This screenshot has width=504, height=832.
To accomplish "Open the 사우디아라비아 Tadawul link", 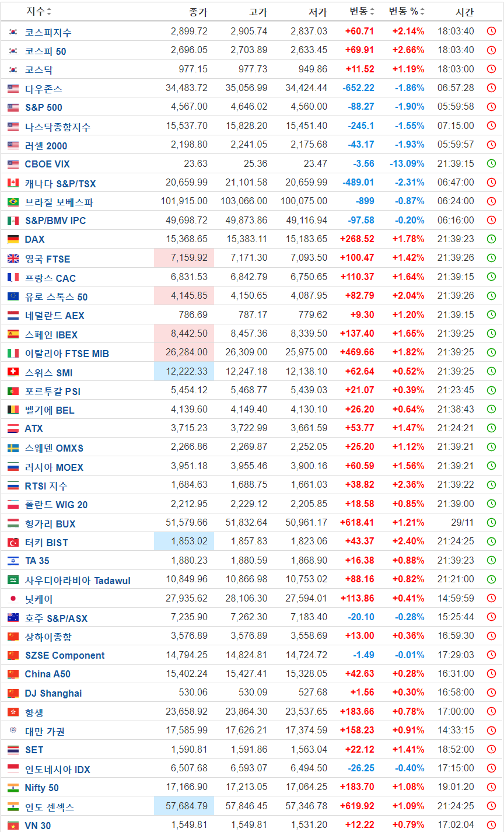I will point(78,581).
